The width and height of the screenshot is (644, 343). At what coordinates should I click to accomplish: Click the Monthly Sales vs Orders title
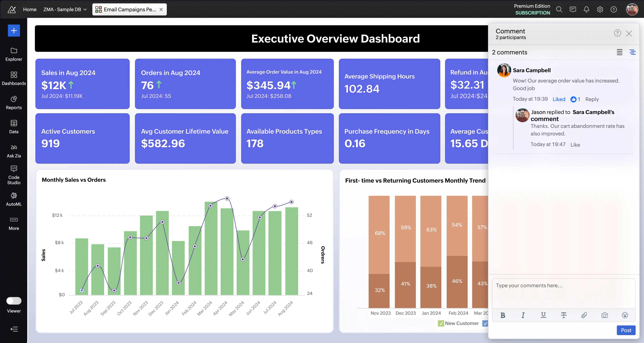pos(74,180)
